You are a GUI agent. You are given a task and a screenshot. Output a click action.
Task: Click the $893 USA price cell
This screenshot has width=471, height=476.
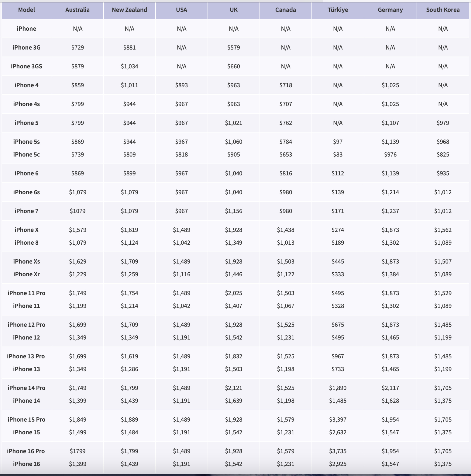tap(181, 85)
